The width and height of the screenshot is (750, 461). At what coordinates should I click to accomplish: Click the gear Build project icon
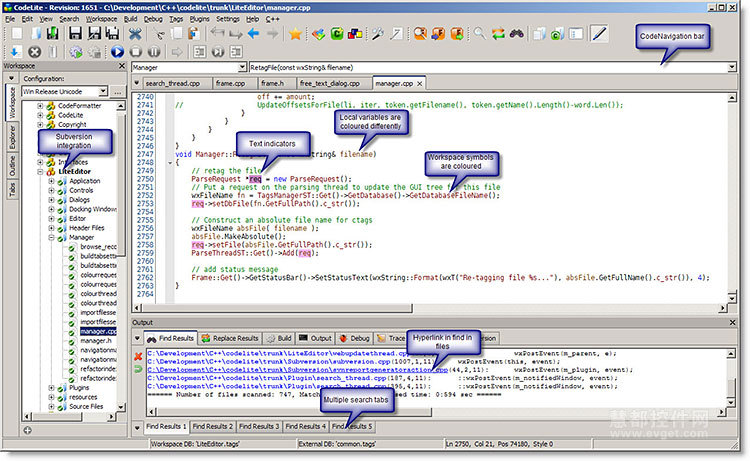[76, 52]
